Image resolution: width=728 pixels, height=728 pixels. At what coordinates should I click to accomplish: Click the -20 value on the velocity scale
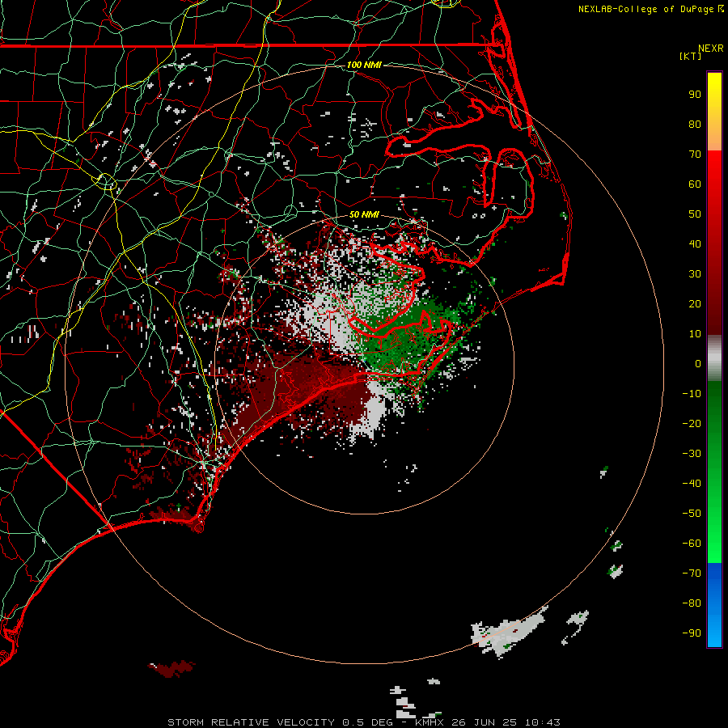(692, 424)
